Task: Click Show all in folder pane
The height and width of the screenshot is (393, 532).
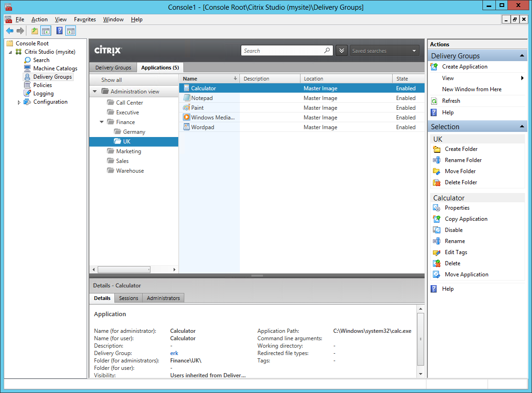Action: 112,80
